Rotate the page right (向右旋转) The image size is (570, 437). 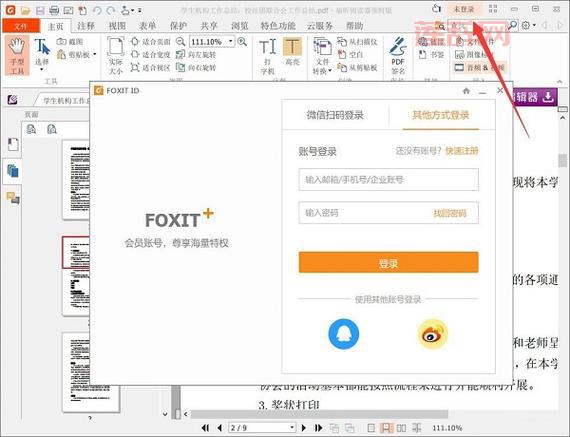point(196,68)
